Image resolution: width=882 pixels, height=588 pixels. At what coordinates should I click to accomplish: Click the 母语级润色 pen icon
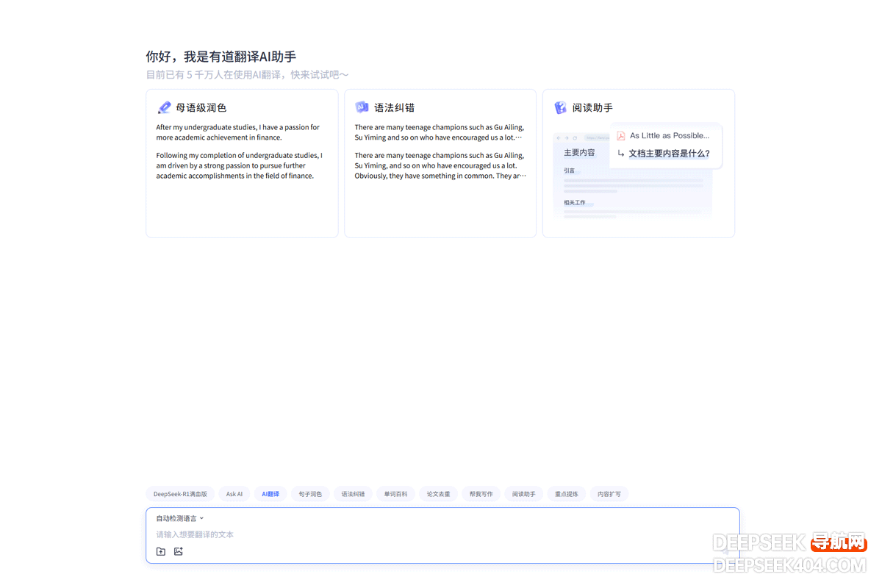164,107
